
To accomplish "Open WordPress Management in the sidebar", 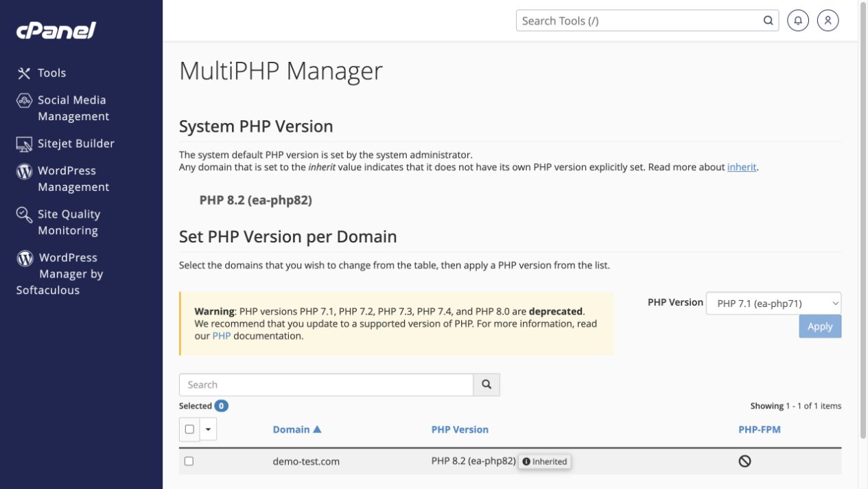I will tap(73, 179).
